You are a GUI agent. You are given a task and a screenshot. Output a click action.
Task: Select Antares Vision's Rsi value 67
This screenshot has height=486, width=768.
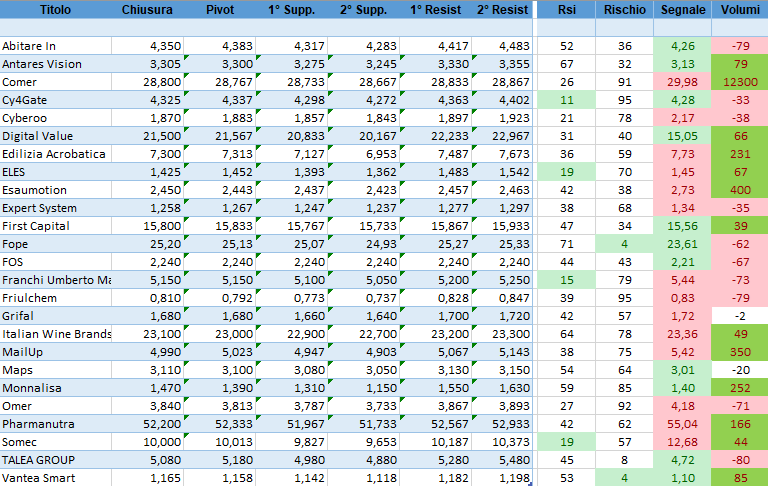click(567, 64)
